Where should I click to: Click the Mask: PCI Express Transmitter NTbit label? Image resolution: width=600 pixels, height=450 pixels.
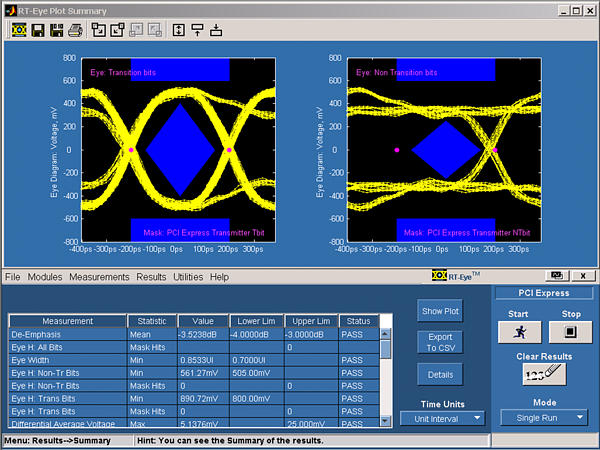click(x=467, y=233)
